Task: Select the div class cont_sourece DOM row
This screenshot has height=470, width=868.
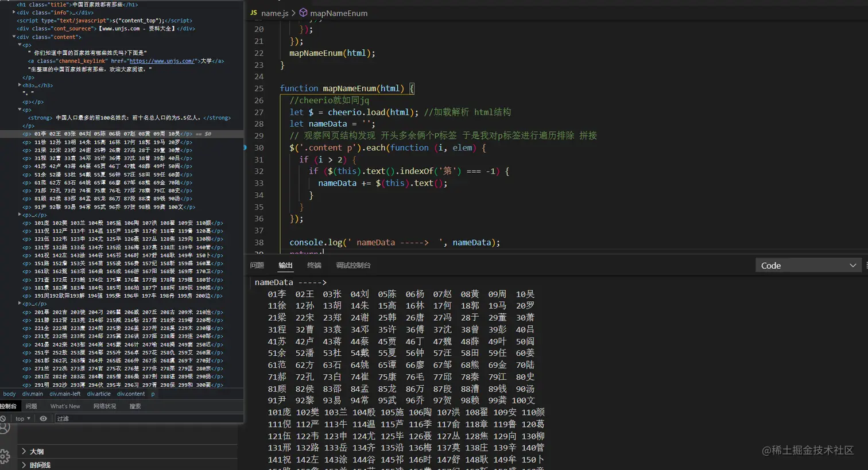Action: click(106, 28)
